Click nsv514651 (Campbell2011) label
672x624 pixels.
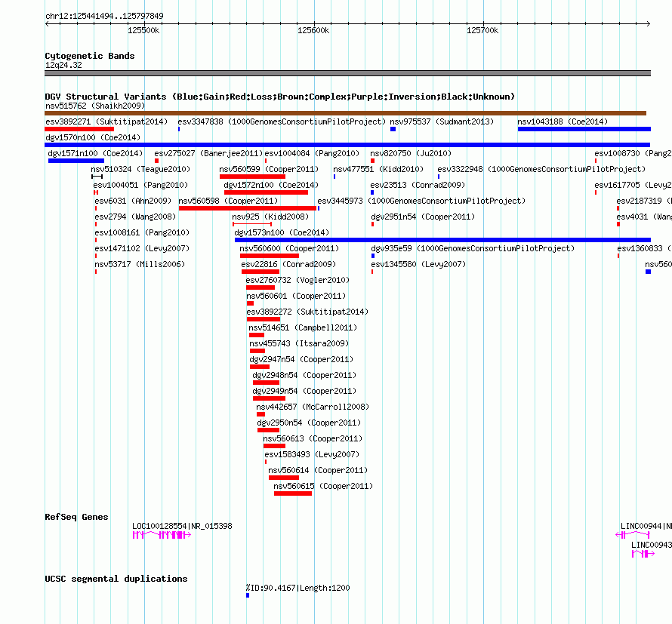click(303, 327)
